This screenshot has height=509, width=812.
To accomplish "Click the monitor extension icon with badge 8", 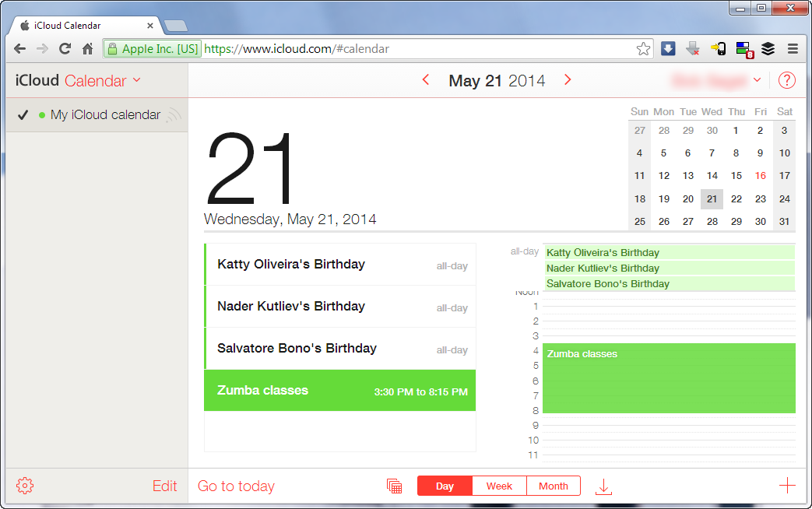I will pos(743,50).
